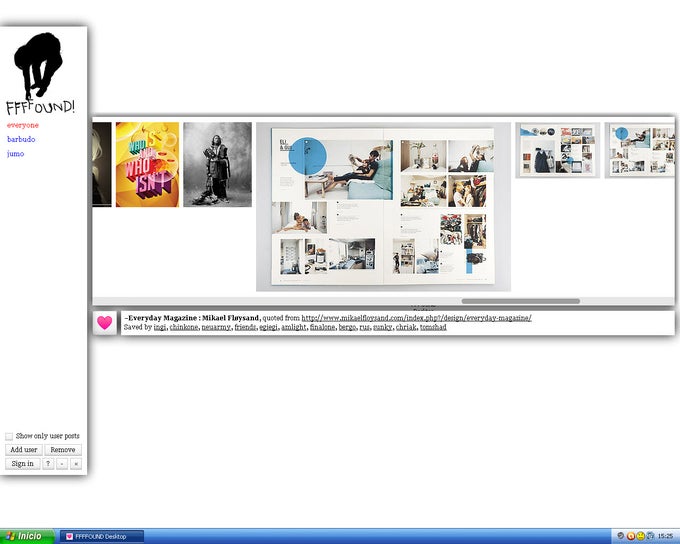Image resolution: width=680 pixels, height=544 pixels.
Task: Click the horizontal image strip scrollbar thumb
Action: 520,301
